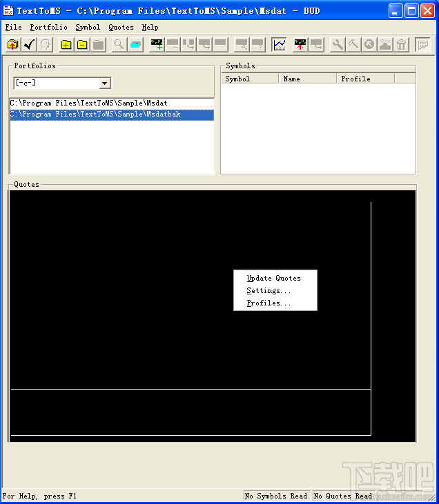This screenshot has height=504, width=439.
Task: Open the Portfolio menu
Action: tap(48, 28)
